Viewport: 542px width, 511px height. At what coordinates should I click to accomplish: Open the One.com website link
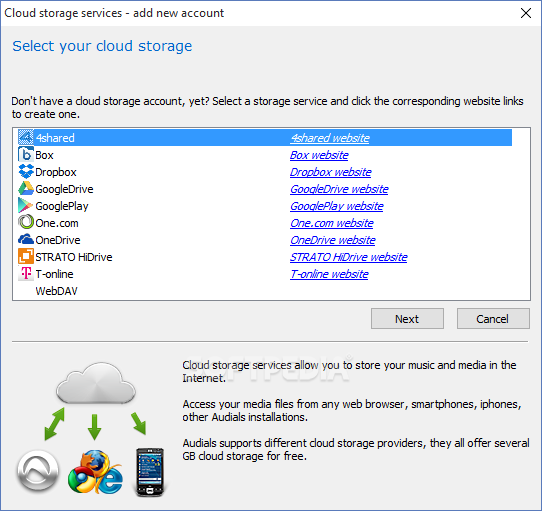coord(332,223)
